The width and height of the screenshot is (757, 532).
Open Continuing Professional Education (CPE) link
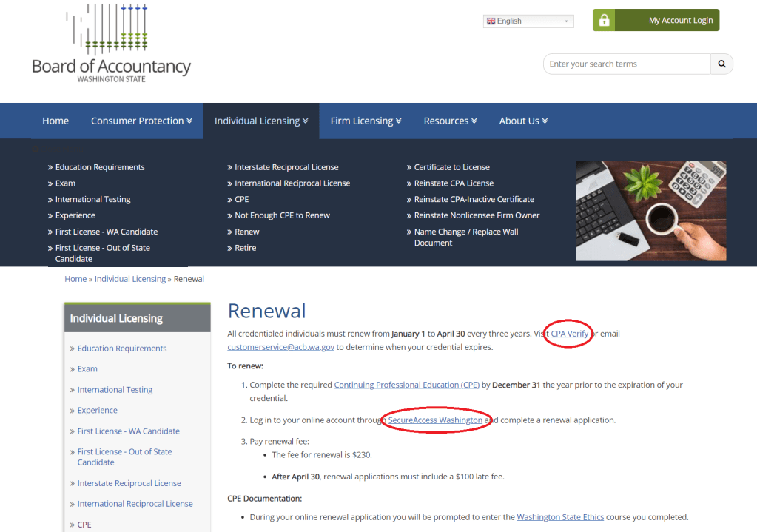point(407,385)
